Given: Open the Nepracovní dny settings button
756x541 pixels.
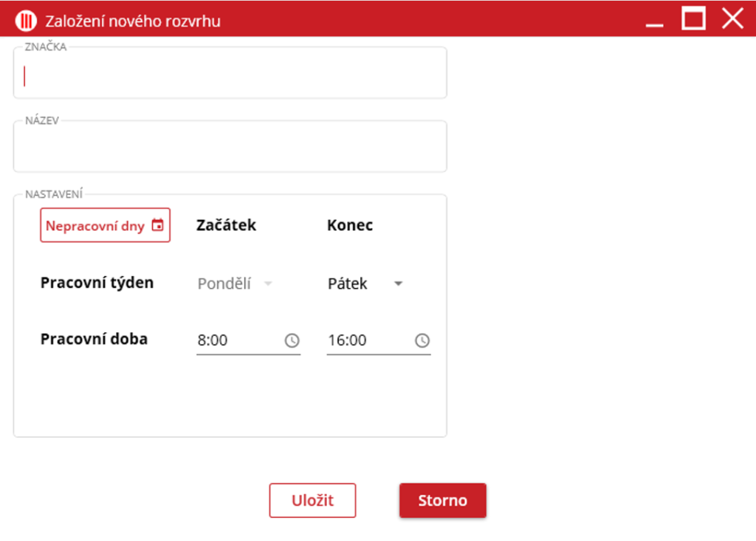Looking at the screenshot, I should (x=96, y=226).
